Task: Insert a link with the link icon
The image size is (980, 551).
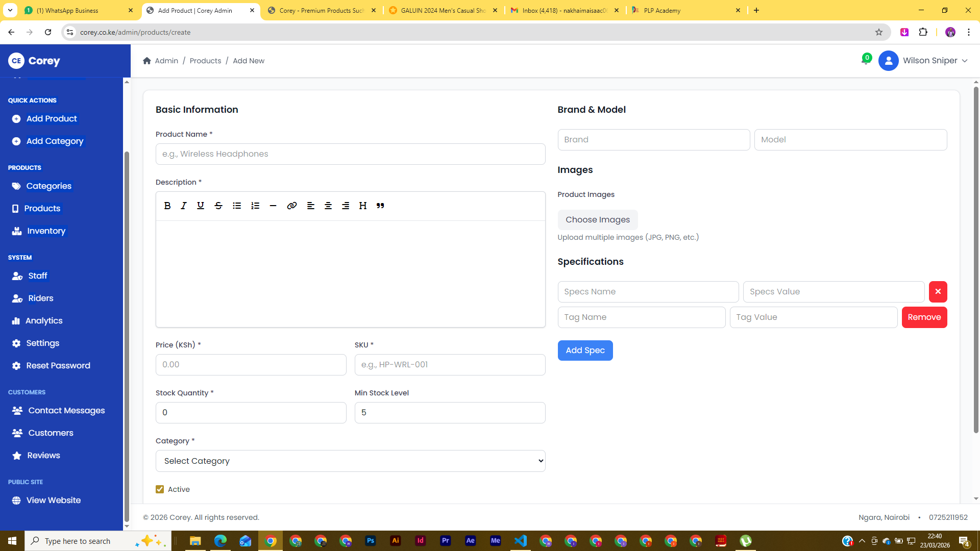Action: (x=291, y=206)
